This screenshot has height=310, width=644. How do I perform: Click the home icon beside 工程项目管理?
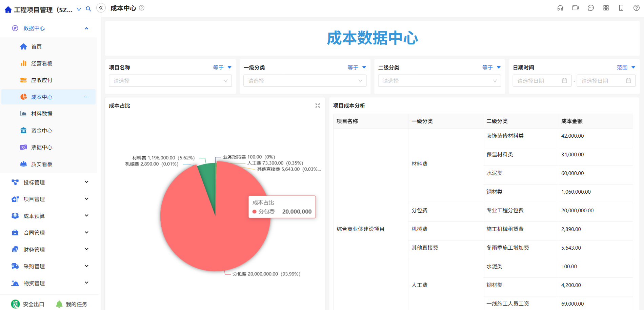point(8,10)
